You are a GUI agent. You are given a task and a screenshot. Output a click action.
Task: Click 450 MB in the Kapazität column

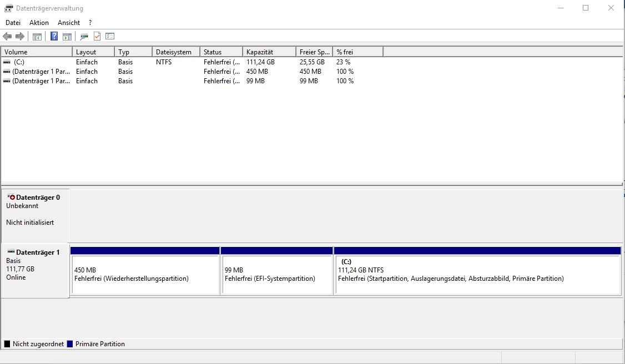pos(257,72)
